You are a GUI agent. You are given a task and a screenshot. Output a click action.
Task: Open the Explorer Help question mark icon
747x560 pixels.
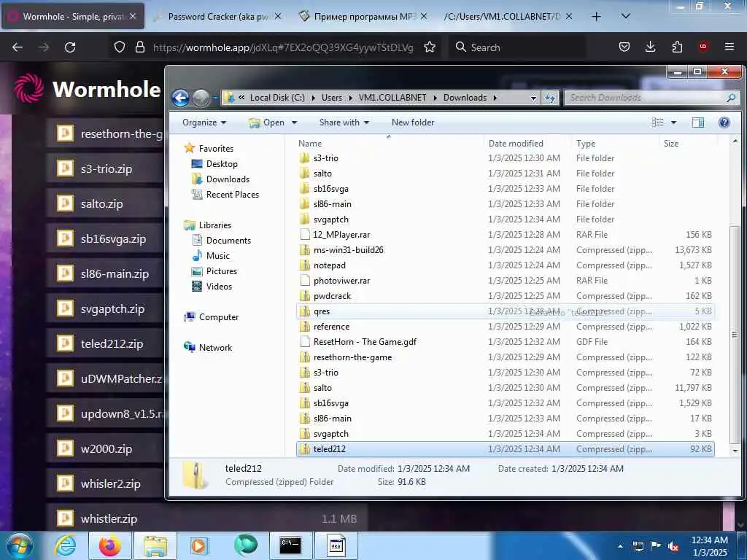tap(724, 122)
